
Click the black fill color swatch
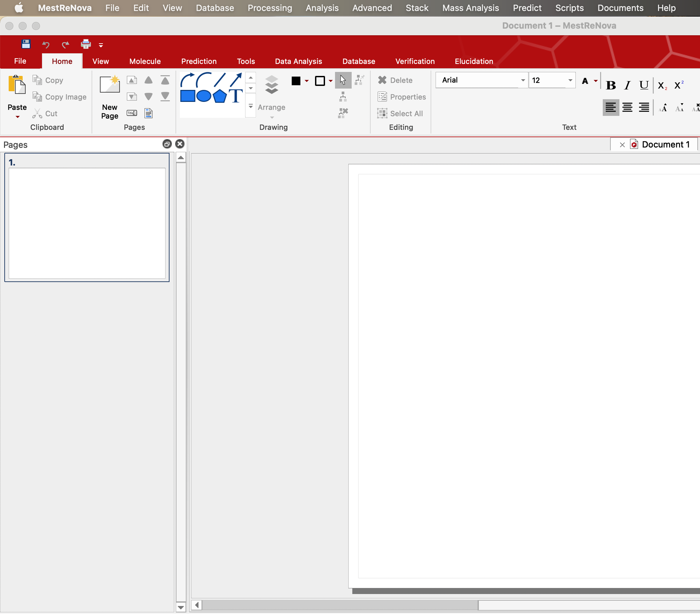point(296,81)
